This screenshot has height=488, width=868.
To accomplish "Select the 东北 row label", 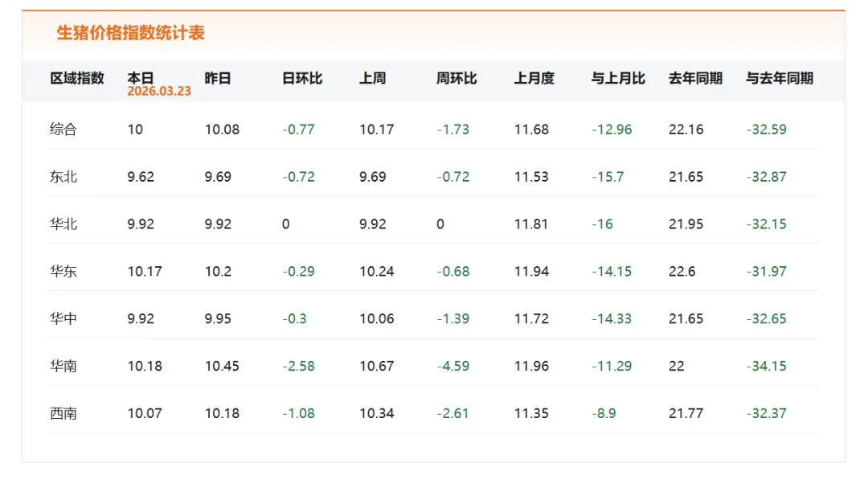I will coord(63,177).
